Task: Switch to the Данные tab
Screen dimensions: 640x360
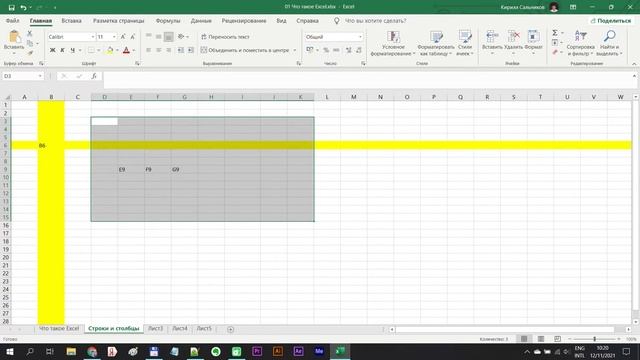Action: (201, 20)
